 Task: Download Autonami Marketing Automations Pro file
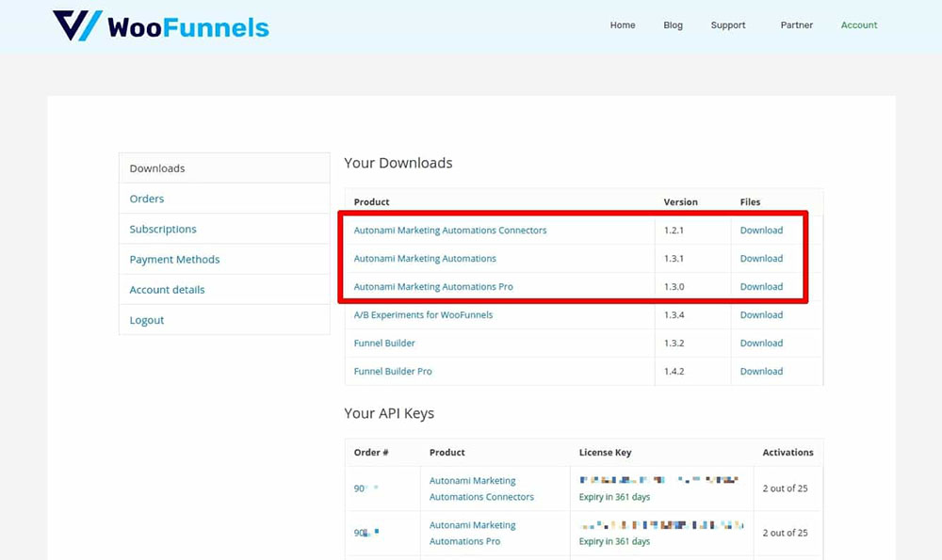(761, 287)
